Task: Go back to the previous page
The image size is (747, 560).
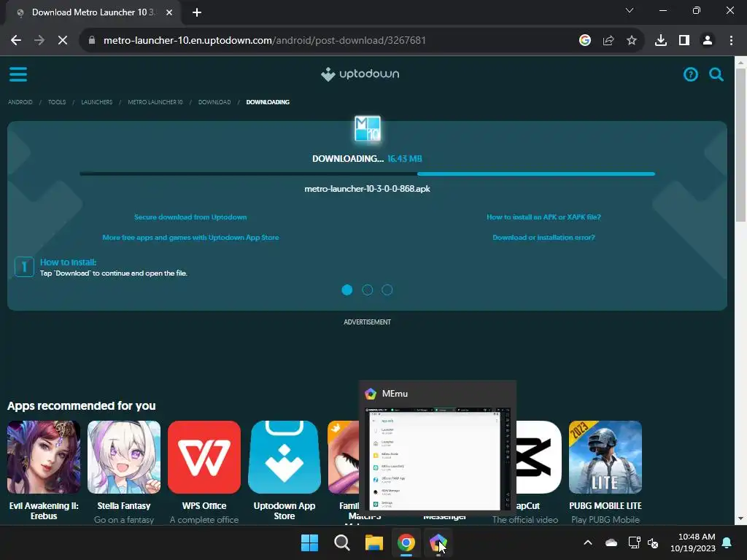Action: pos(16,41)
